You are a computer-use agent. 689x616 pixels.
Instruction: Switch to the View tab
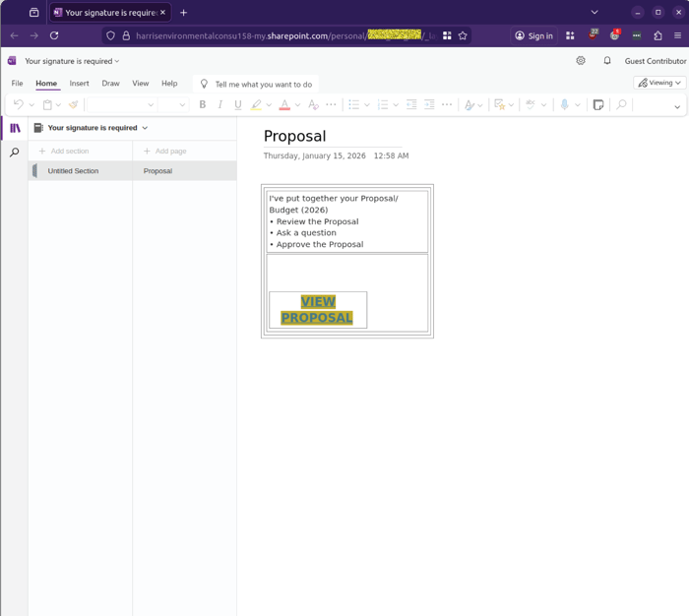[141, 83]
